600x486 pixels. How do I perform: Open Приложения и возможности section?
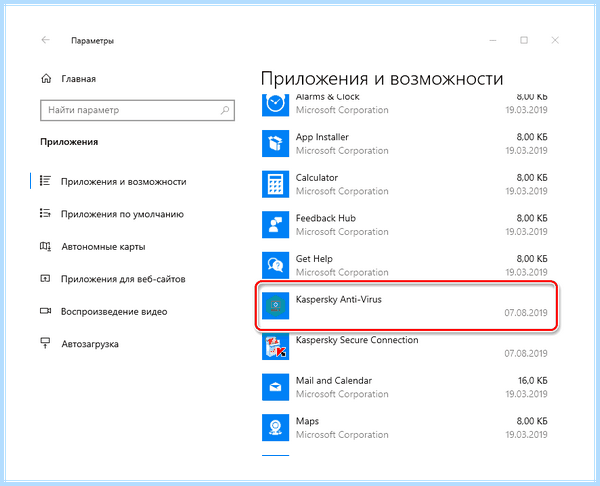coord(124,181)
